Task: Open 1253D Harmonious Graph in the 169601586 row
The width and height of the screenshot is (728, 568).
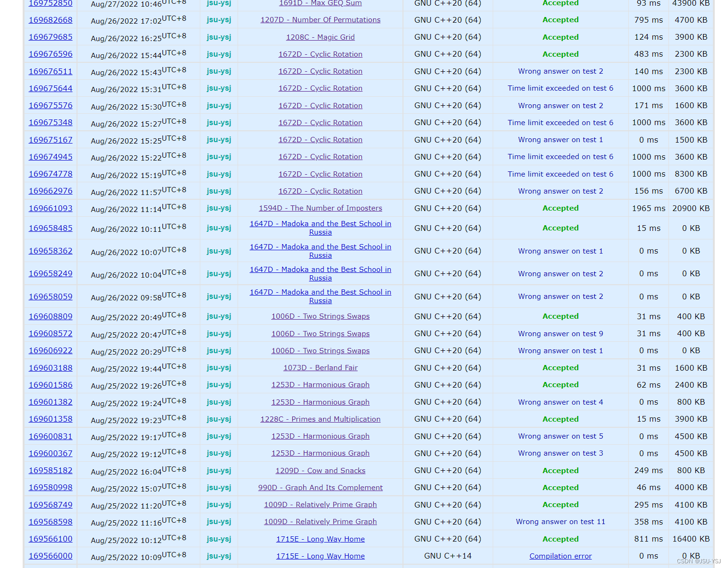Action: (x=320, y=385)
